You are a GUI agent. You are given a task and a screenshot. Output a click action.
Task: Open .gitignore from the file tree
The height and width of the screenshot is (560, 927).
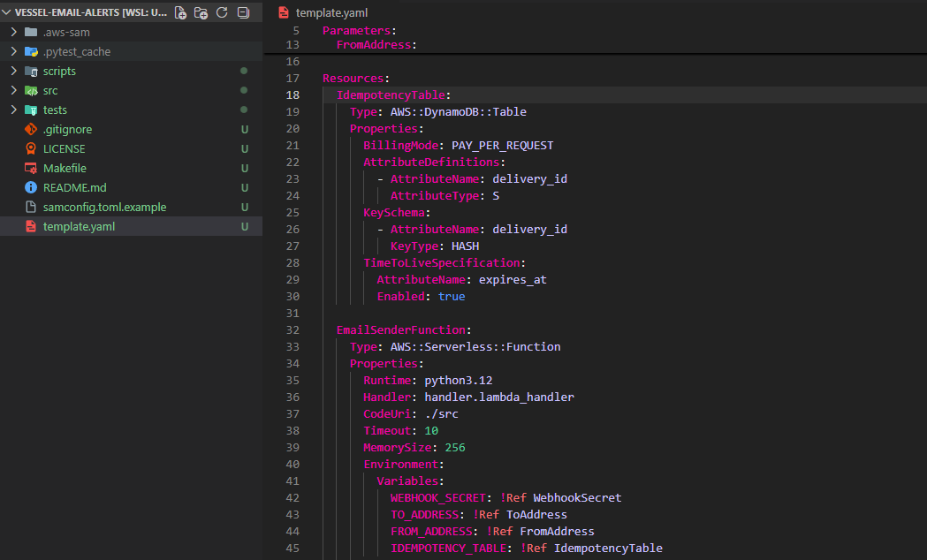click(x=67, y=129)
